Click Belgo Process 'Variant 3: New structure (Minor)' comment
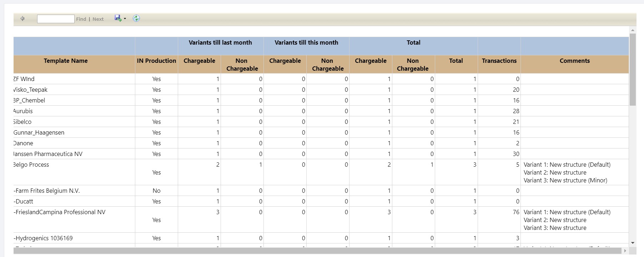This screenshot has width=644, height=257. tap(565, 180)
